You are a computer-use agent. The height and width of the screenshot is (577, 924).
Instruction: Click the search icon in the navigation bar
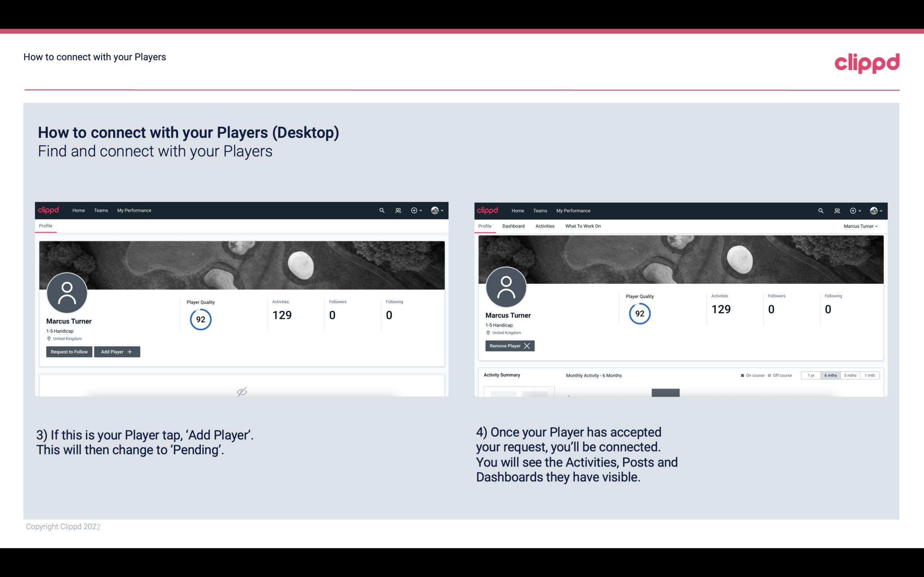(x=381, y=210)
